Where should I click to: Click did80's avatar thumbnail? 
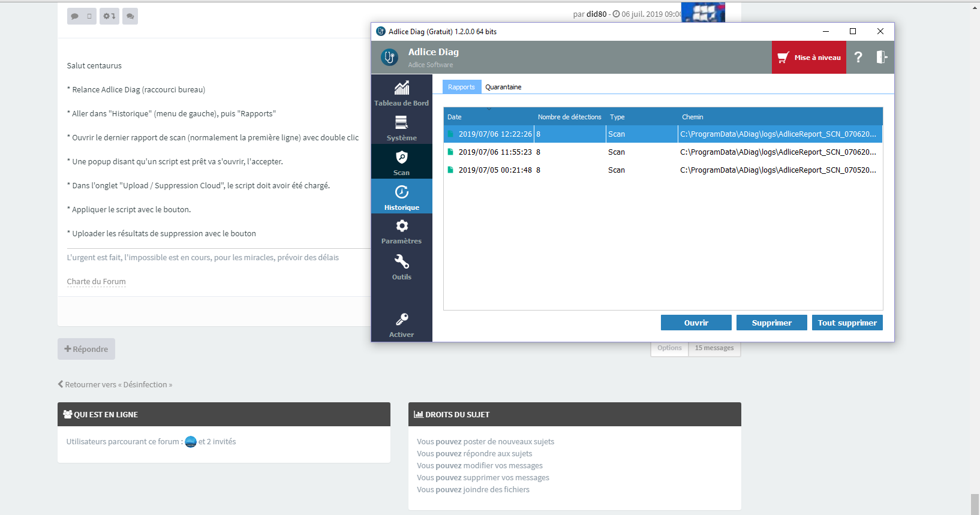pyautogui.click(x=703, y=13)
